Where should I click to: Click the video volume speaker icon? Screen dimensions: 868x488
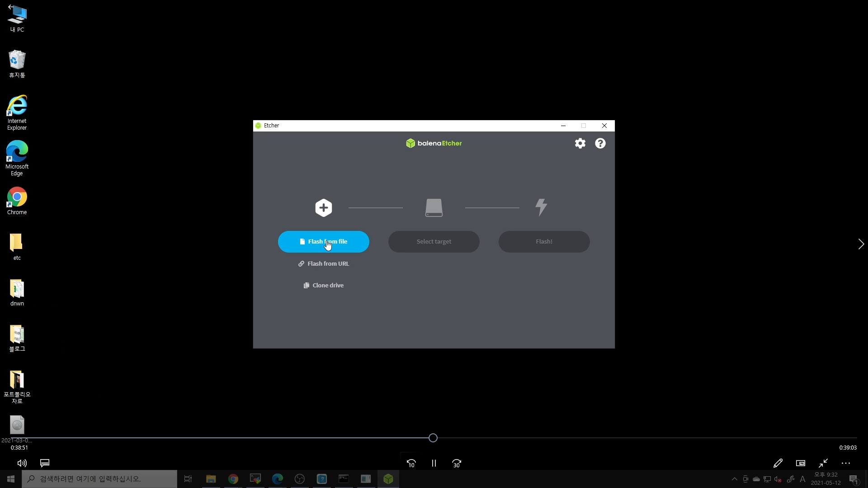(x=22, y=463)
